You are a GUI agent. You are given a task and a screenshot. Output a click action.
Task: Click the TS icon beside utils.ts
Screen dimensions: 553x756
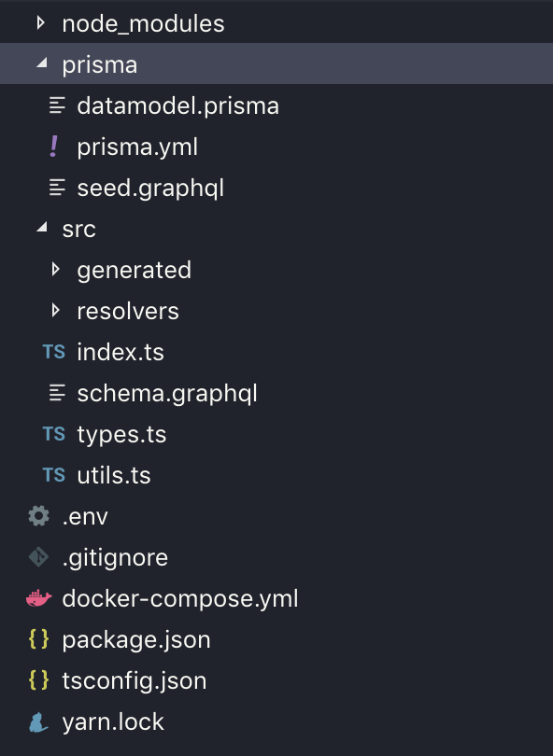point(54,475)
